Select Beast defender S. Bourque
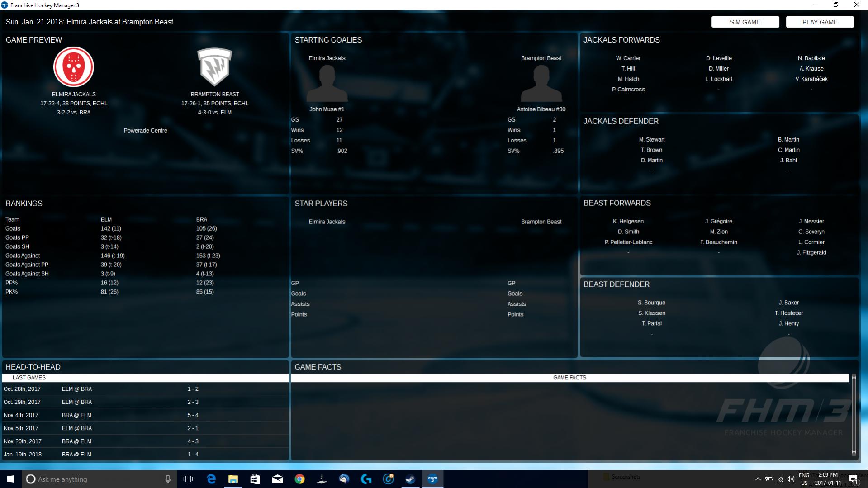The width and height of the screenshot is (868, 488). click(652, 303)
